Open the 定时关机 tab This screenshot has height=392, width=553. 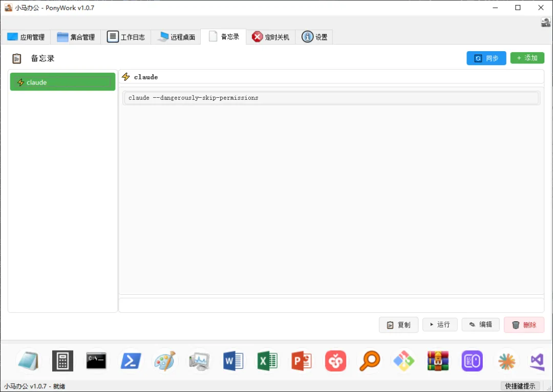(x=271, y=37)
